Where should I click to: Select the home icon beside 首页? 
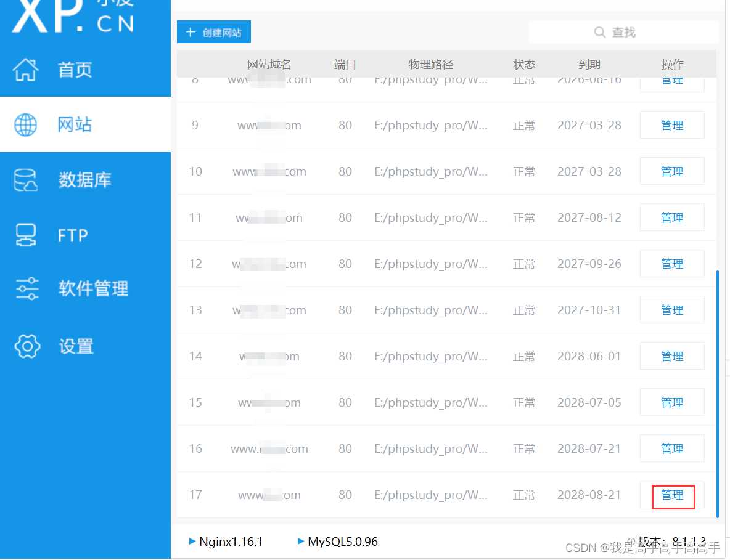(x=26, y=70)
